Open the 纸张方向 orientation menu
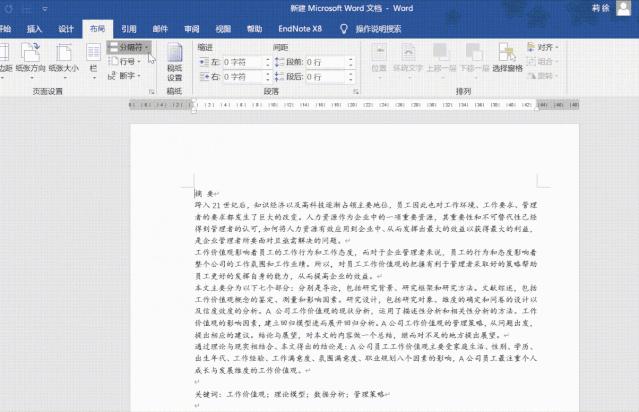The height and width of the screenshot is (412, 639). click(31, 59)
